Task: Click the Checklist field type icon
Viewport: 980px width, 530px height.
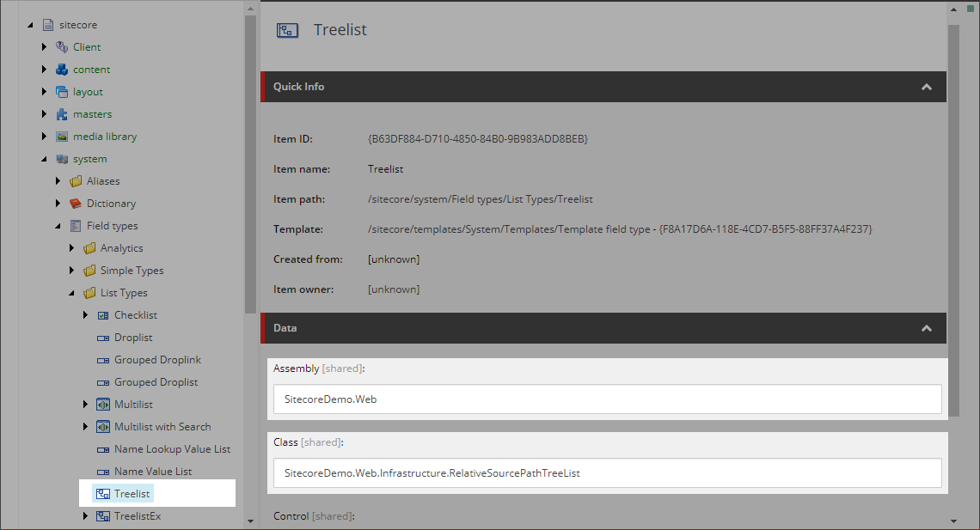Action: click(x=103, y=315)
